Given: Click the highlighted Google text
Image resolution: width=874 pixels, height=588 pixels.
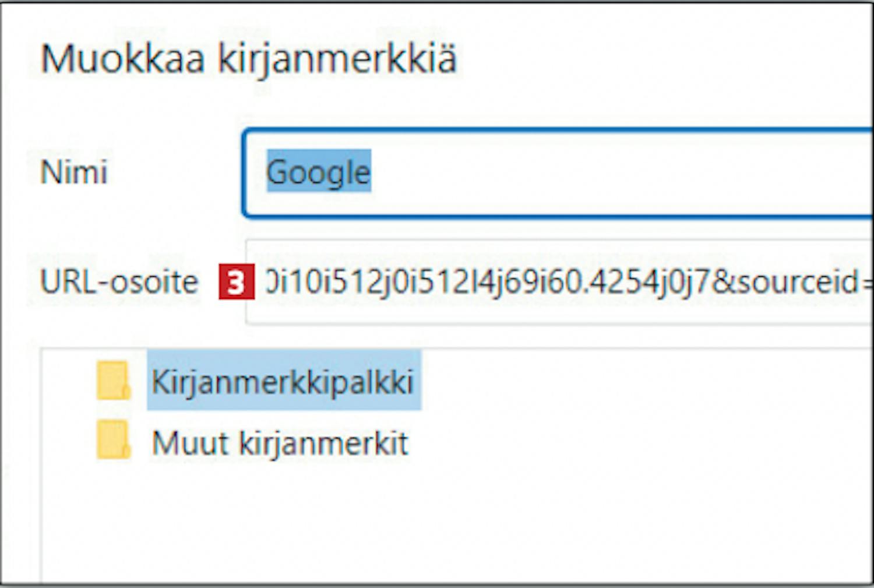Looking at the screenshot, I should coord(319,172).
